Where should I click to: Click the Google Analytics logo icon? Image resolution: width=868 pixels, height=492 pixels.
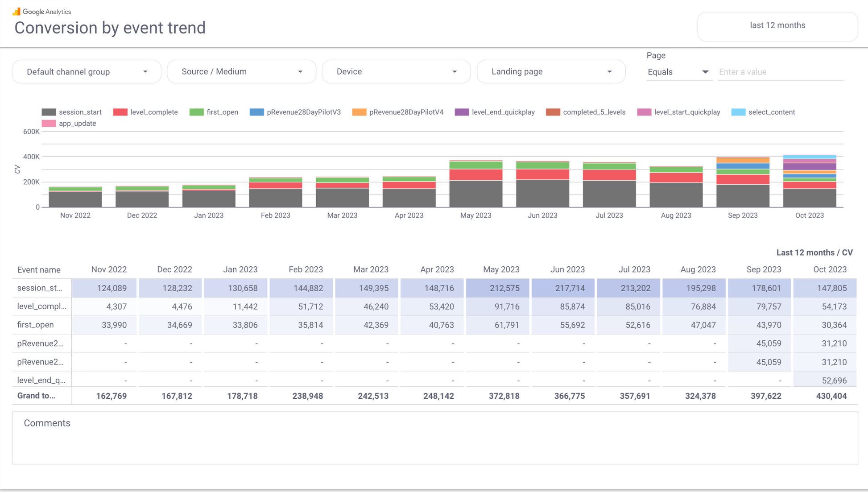[17, 12]
